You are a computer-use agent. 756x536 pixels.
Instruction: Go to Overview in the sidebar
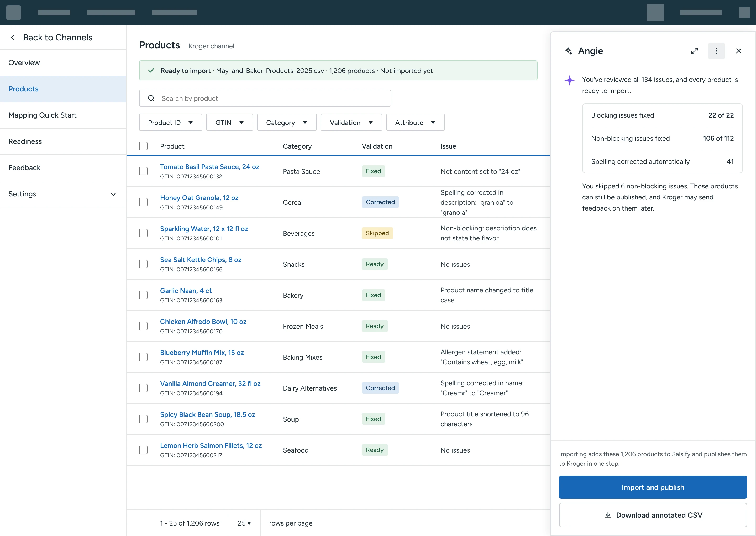click(63, 63)
